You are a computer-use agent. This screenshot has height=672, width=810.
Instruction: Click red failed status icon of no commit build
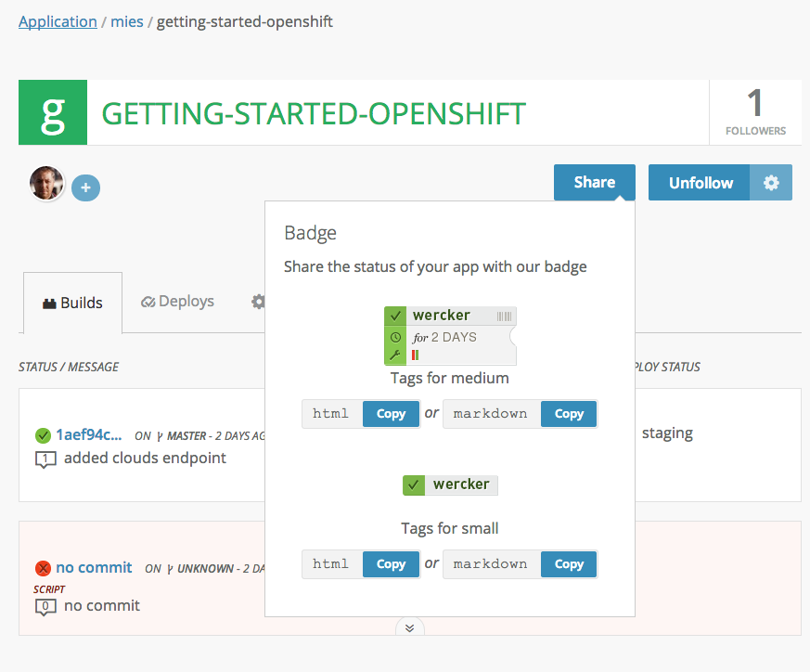click(43, 569)
